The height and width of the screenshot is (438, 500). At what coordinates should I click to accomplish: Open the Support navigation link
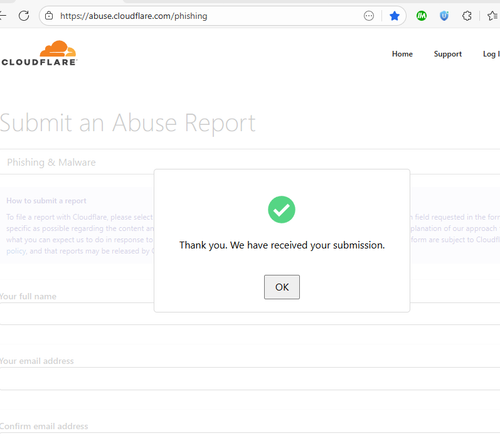pyautogui.click(x=448, y=54)
